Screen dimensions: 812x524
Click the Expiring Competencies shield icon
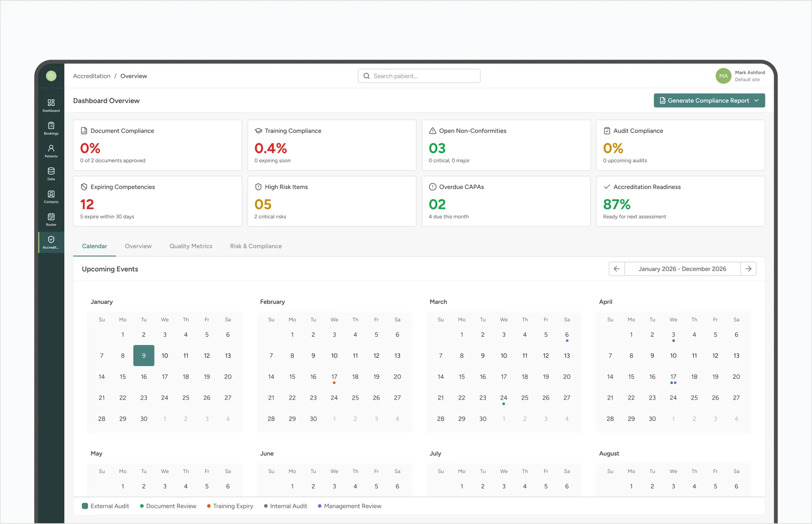point(84,187)
